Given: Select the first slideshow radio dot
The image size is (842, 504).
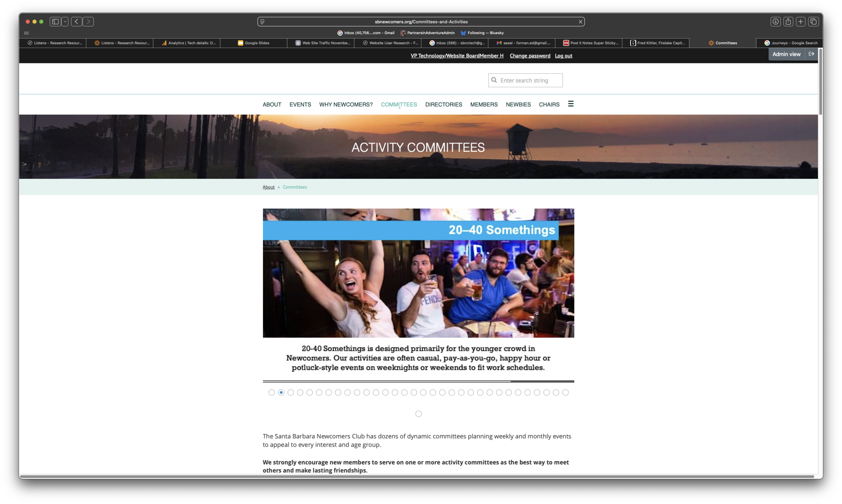Looking at the screenshot, I should point(272,393).
